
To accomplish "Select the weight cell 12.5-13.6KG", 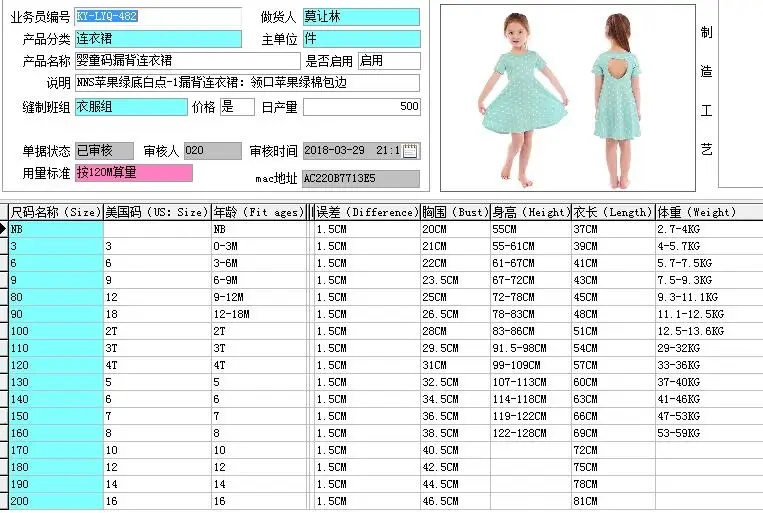I will point(709,331).
